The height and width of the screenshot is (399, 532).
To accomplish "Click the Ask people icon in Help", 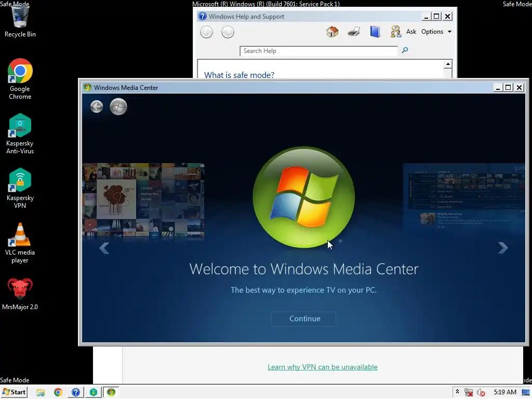I will coord(395,32).
